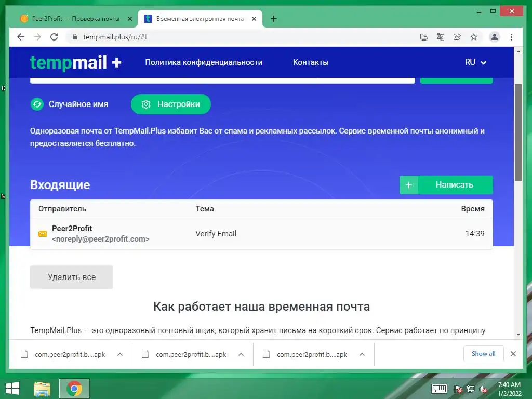Reload the tempmail page
532x399 pixels.
tap(54, 37)
